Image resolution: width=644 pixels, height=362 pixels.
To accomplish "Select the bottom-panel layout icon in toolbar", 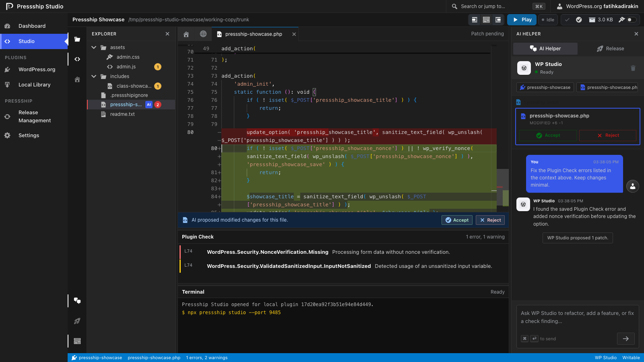I will 486,20.
